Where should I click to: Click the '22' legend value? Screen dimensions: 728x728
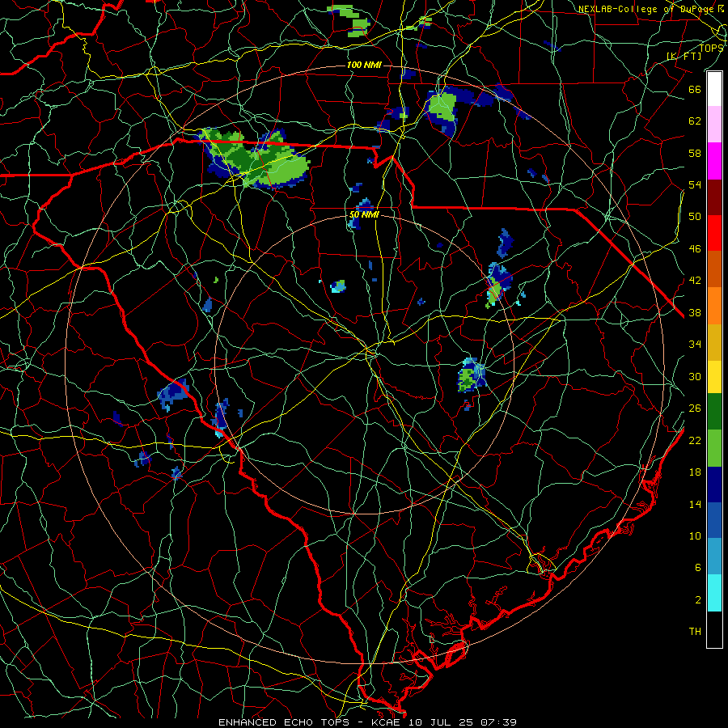click(695, 440)
